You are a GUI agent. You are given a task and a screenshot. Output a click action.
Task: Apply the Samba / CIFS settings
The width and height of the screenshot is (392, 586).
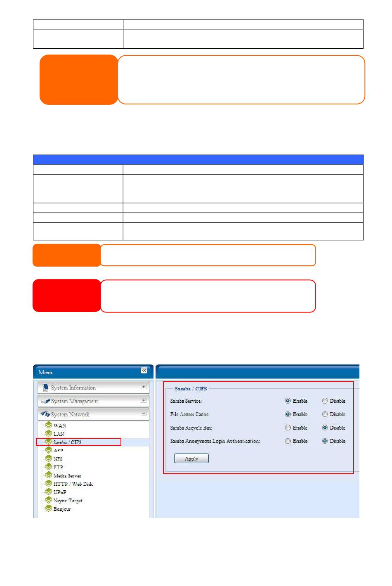pyautogui.click(x=191, y=458)
